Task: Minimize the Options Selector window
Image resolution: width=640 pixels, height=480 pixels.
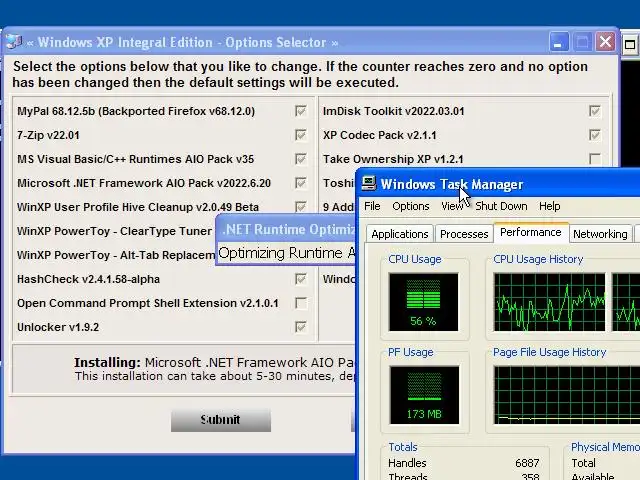Action: [558, 42]
